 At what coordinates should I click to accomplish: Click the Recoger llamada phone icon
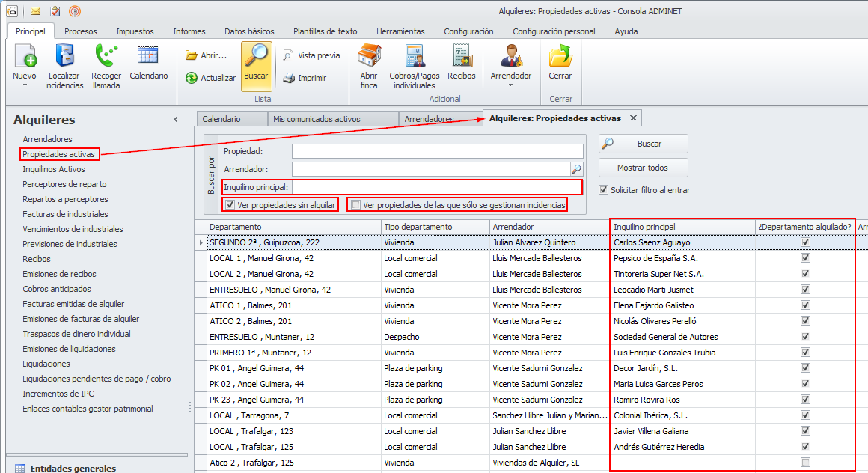[x=106, y=57]
